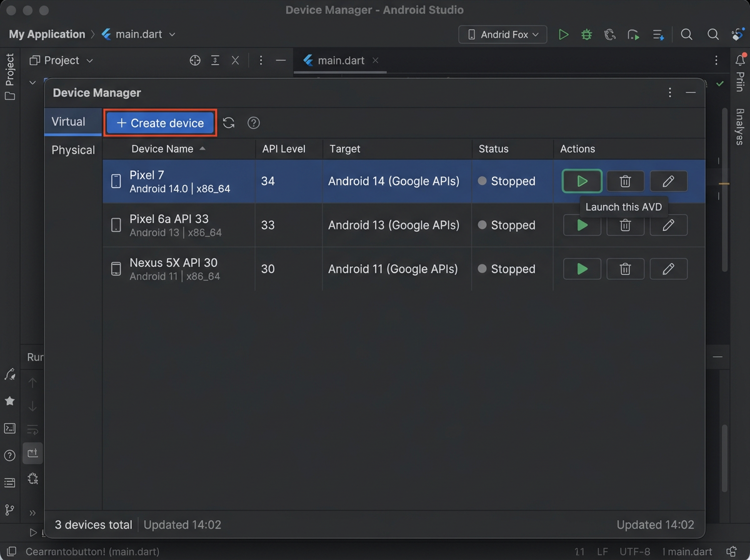Select opened file crosshair icon in Project panel
Image resolution: width=750 pixels, height=560 pixels.
tap(195, 61)
